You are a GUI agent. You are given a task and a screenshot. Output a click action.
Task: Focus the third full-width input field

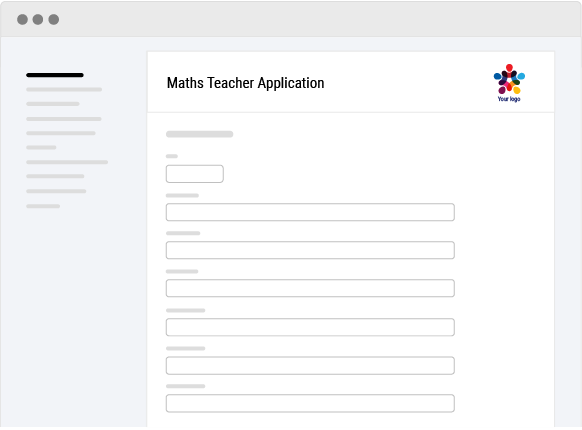point(310,288)
